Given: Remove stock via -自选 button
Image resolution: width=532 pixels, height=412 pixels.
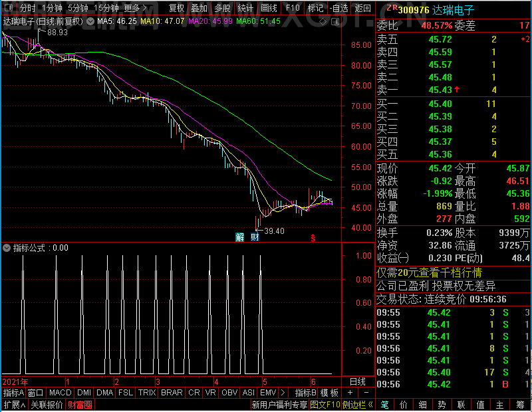Looking at the screenshot, I should coord(338,8).
